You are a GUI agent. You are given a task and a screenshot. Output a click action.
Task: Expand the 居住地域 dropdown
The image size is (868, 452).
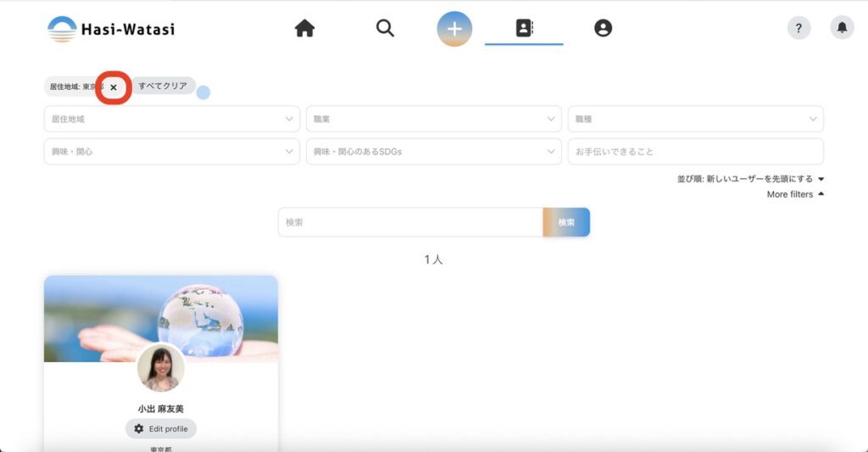coord(171,119)
